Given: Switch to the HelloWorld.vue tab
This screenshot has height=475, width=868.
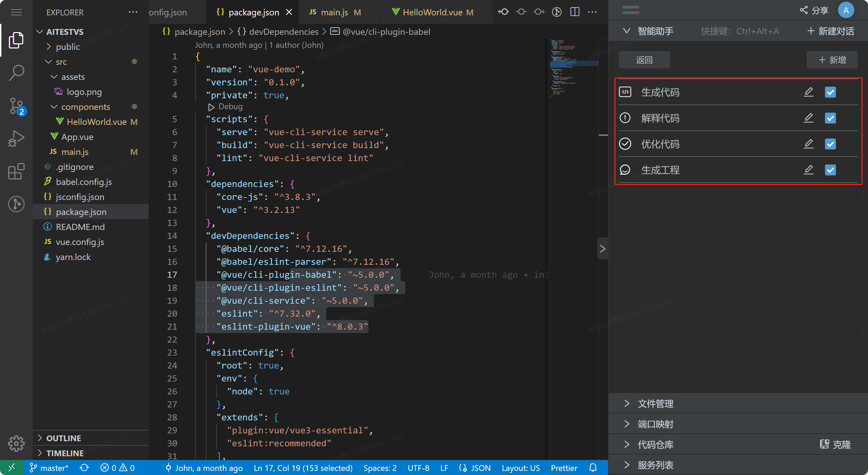Looking at the screenshot, I should (x=432, y=12).
